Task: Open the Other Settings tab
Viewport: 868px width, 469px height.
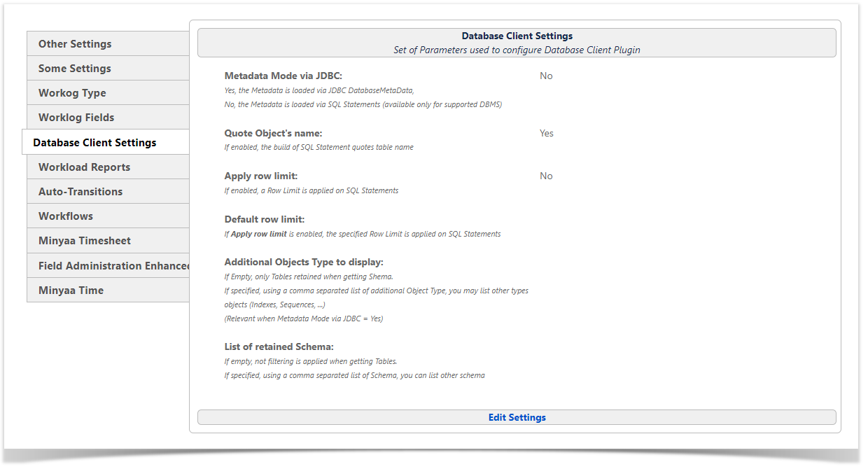Action: pos(75,44)
